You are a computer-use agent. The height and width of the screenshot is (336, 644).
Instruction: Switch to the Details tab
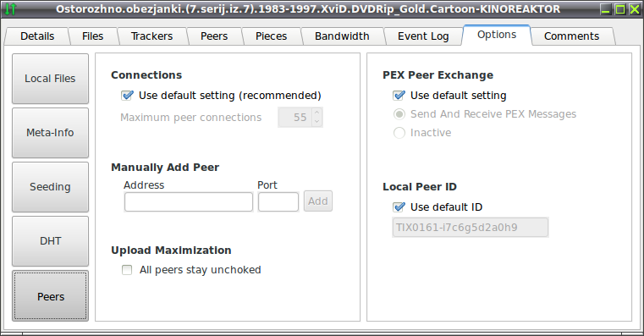[37, 36]
